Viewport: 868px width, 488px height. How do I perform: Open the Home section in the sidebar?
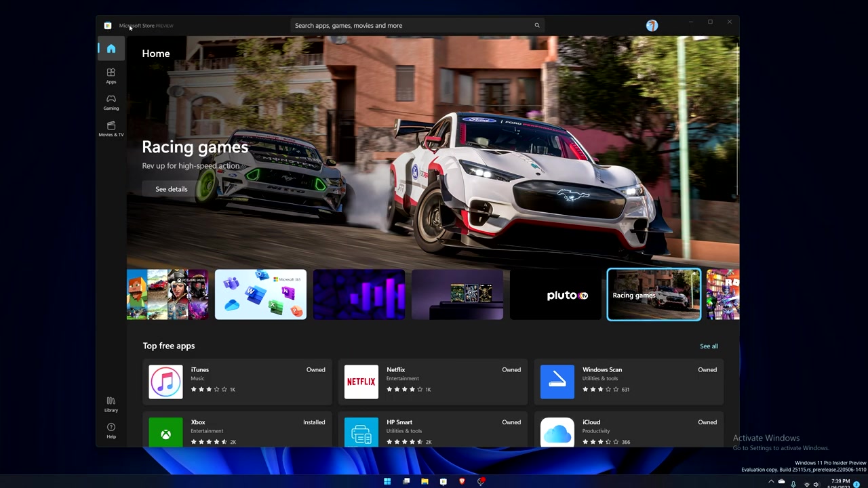click(111, 49)
